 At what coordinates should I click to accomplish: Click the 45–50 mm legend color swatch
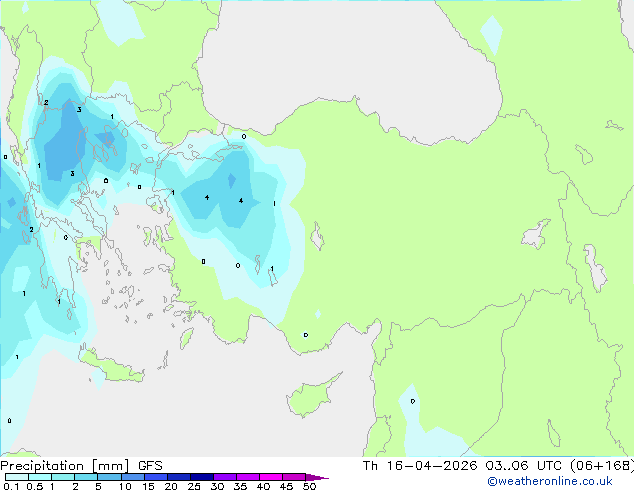pyautogui.click(x=294, y=477)
